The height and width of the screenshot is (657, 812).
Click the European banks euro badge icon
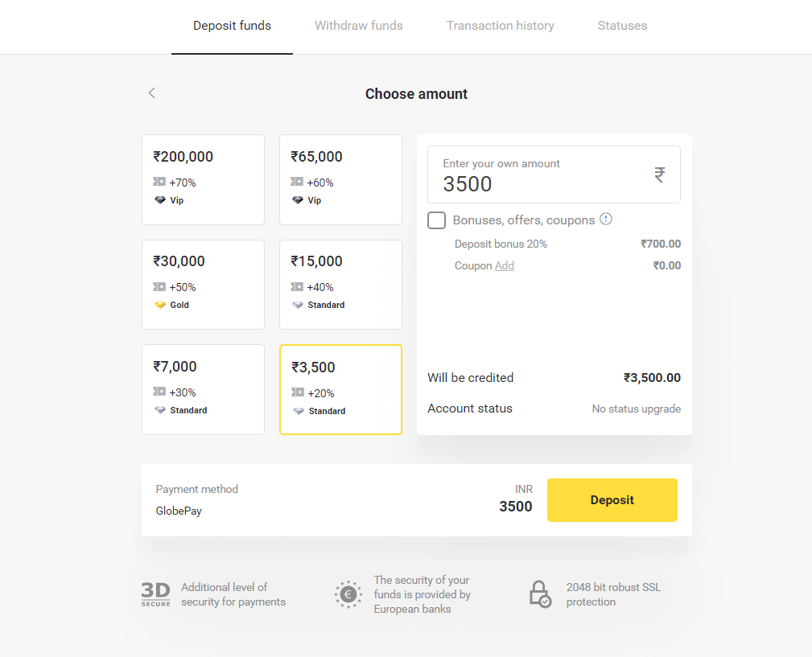348,594
